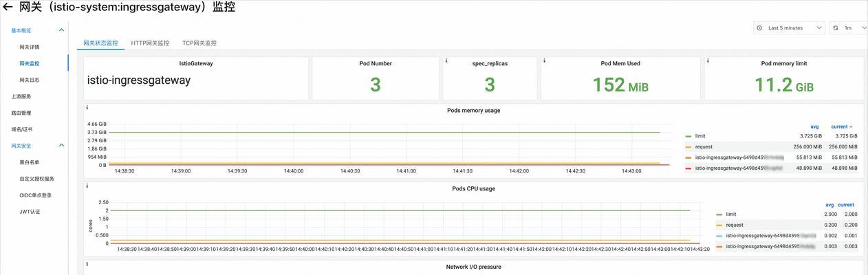
Task: Open JWT认证 in the sidebar
Action: tap(30, 212)
